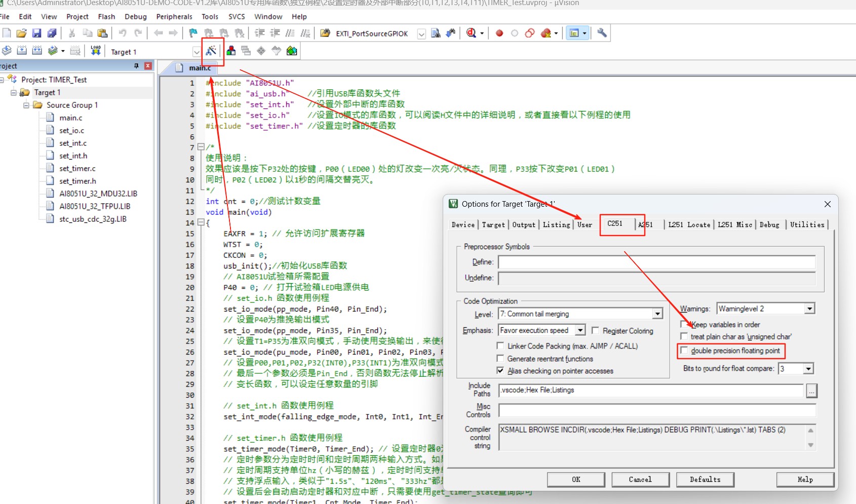Image resolution: width=856 pixels, height=504 pixels.
Task: Save the current file via floppy icon
Action: click(x=36, y=33)
